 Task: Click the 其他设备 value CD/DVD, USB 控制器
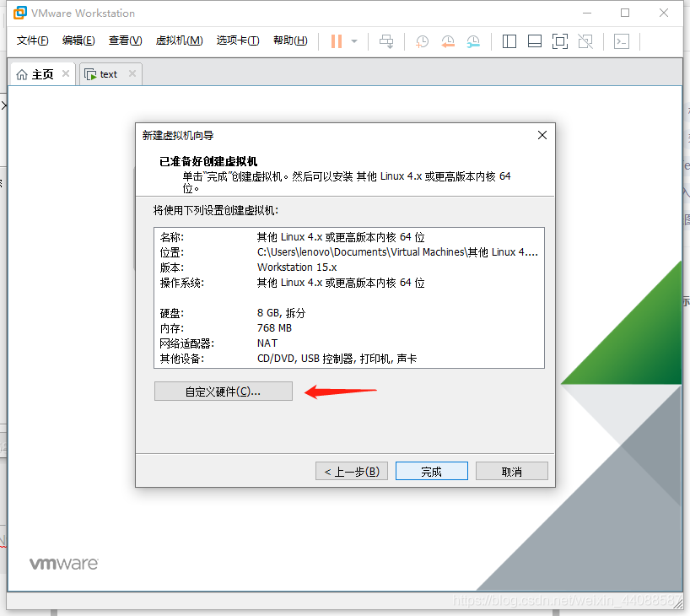[337, 359]
